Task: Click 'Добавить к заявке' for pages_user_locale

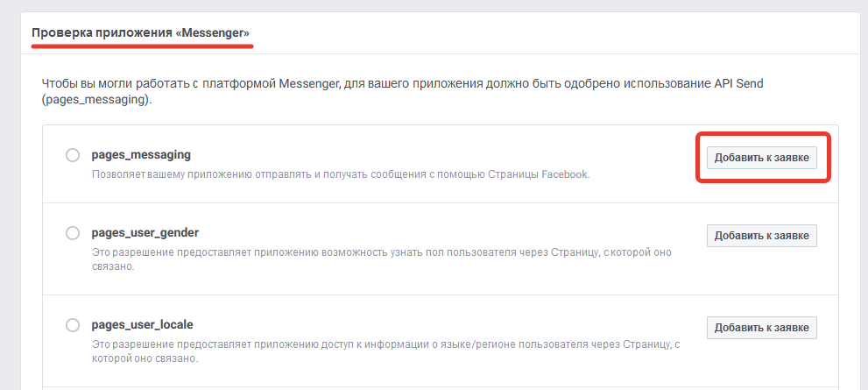Action: (762, 328)
